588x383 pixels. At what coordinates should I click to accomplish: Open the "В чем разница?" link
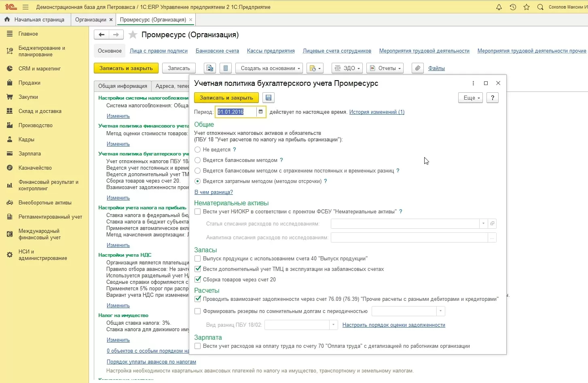coord(214,192)
